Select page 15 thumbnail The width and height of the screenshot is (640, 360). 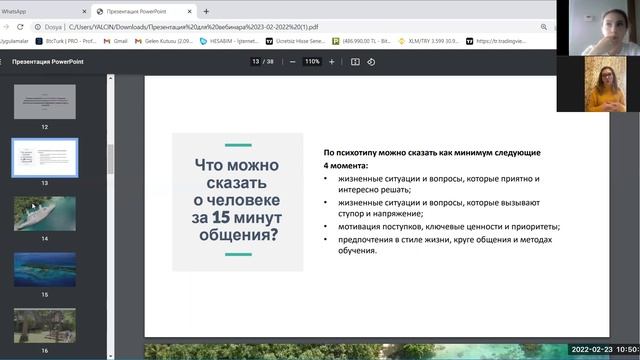(45, 269)
